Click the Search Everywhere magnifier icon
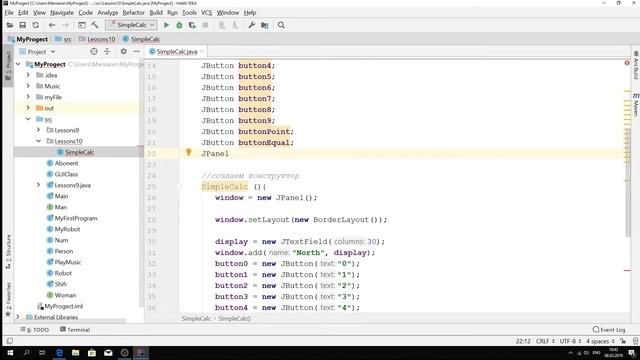The width and height of the screenshot is (640, 360). 281,25
